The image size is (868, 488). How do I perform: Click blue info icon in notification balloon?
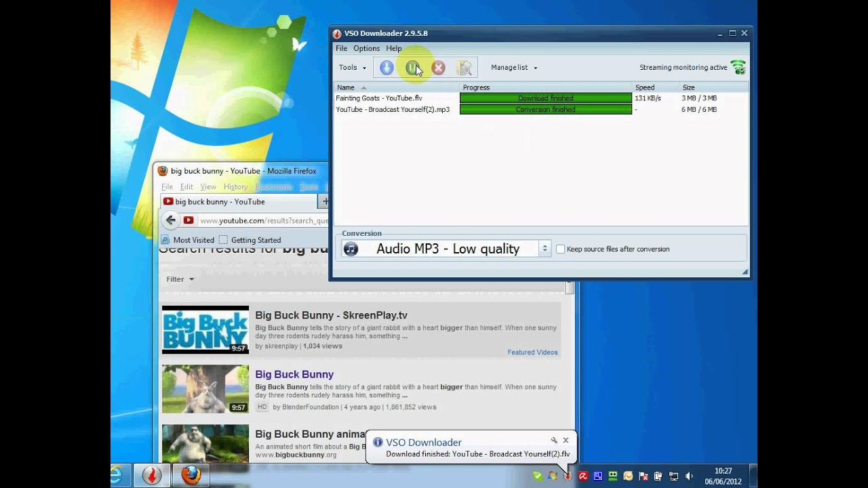[378, 443]
